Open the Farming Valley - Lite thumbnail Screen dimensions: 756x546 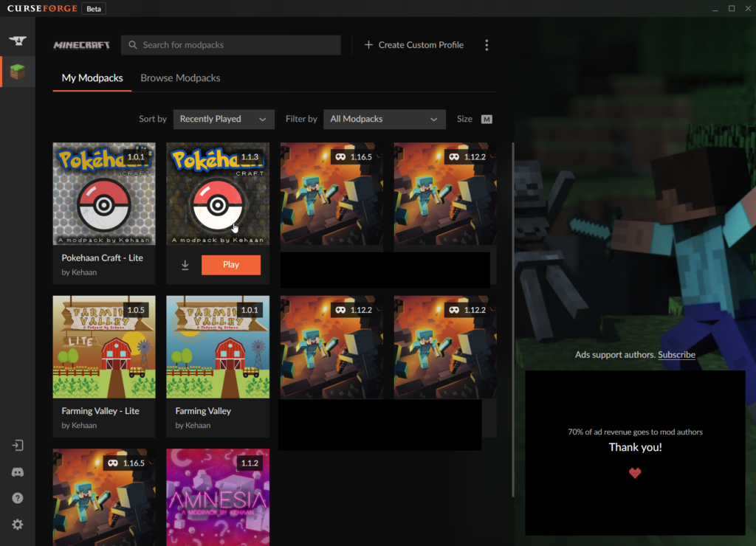click(x=104, y=347)
